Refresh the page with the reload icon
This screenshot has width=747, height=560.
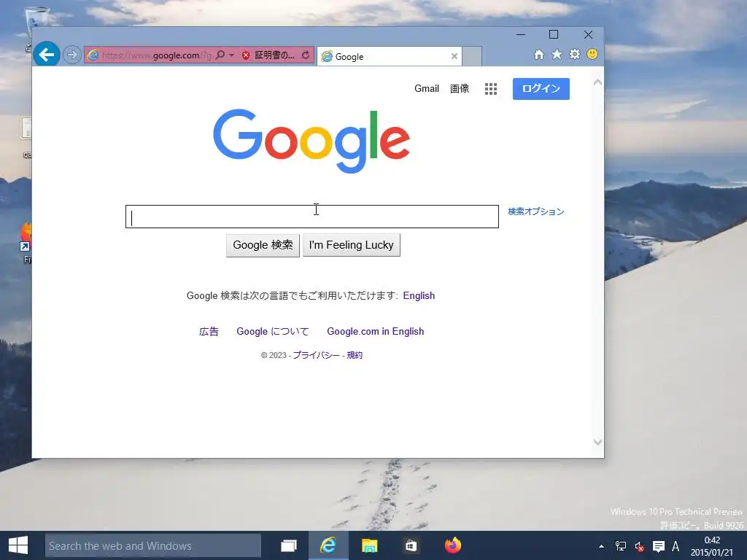tap(306, 55)
